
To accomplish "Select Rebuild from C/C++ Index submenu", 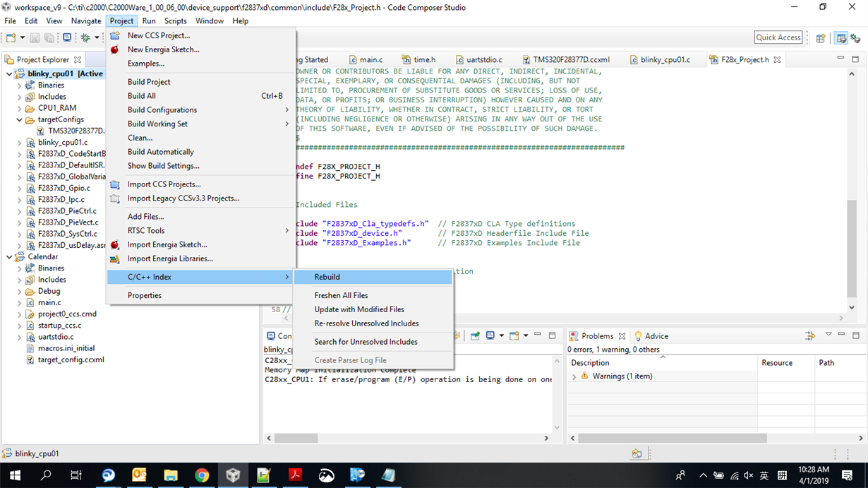I will pyautogui.click(x=327, y=277).
